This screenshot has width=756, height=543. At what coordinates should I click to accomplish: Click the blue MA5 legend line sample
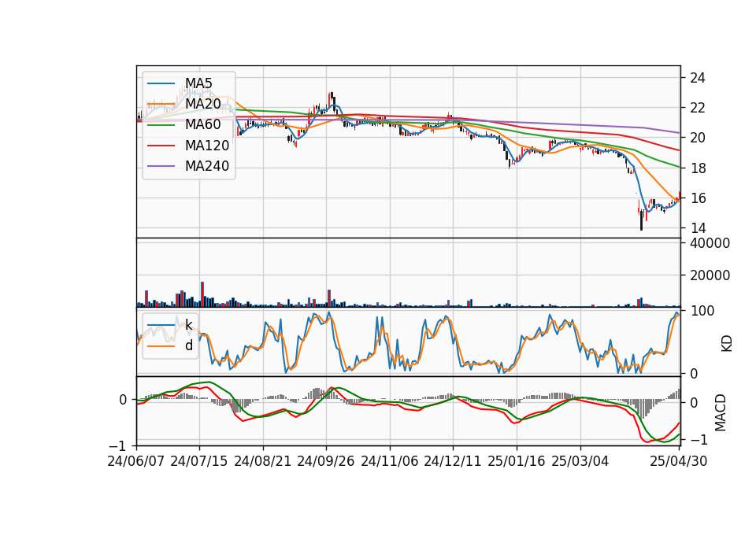click(161, 83)
